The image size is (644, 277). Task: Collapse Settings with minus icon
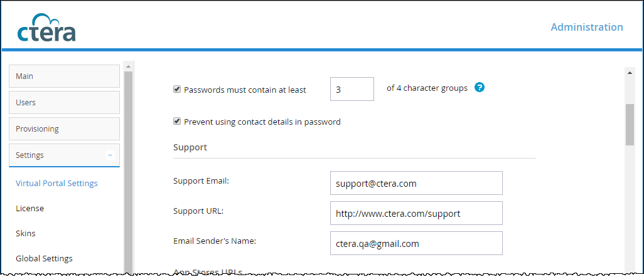coord(110,155)
